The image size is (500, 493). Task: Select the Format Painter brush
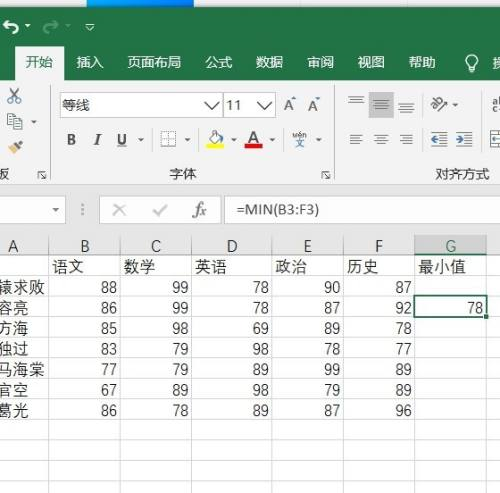point(15,147)
